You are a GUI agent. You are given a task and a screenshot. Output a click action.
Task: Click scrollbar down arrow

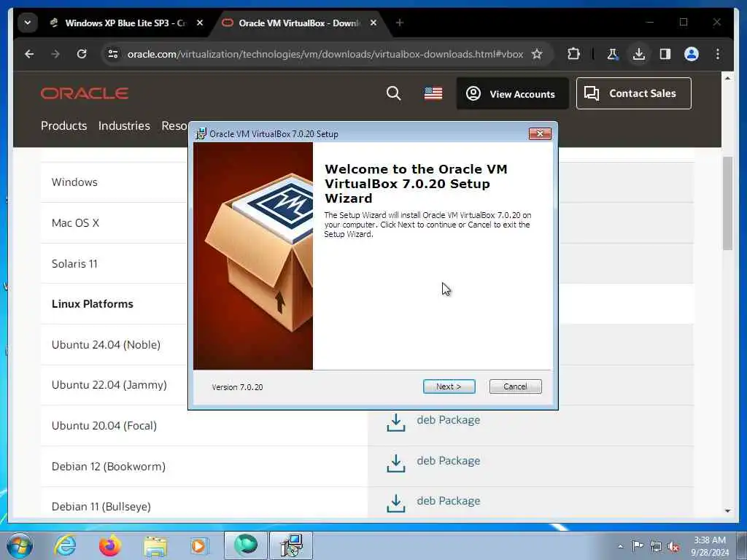[727, 511]
